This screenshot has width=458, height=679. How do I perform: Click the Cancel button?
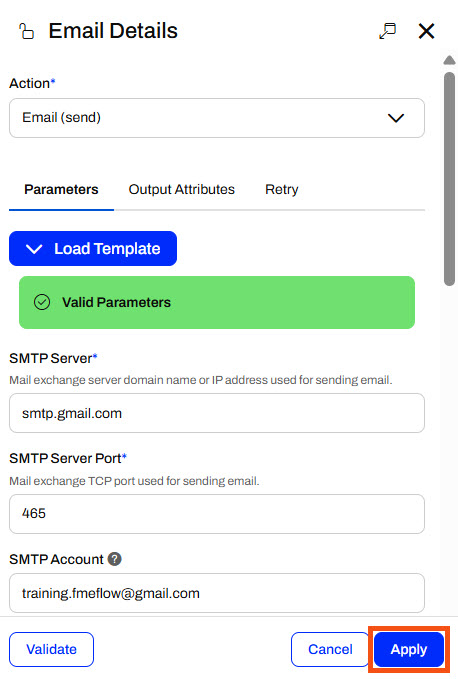point(330,649)
